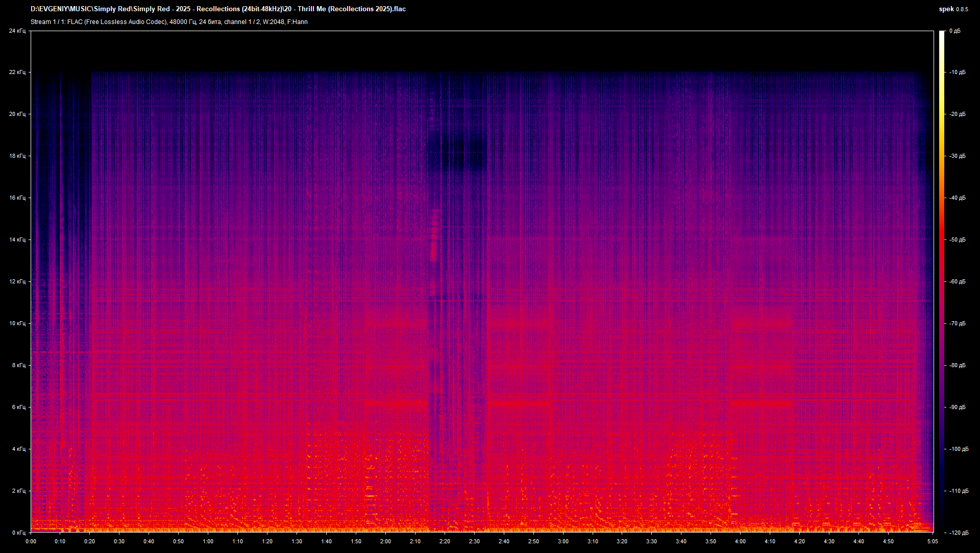Click the 3:30 time axis marker
This screenshot has width=980, height=553.
(651, 541)
